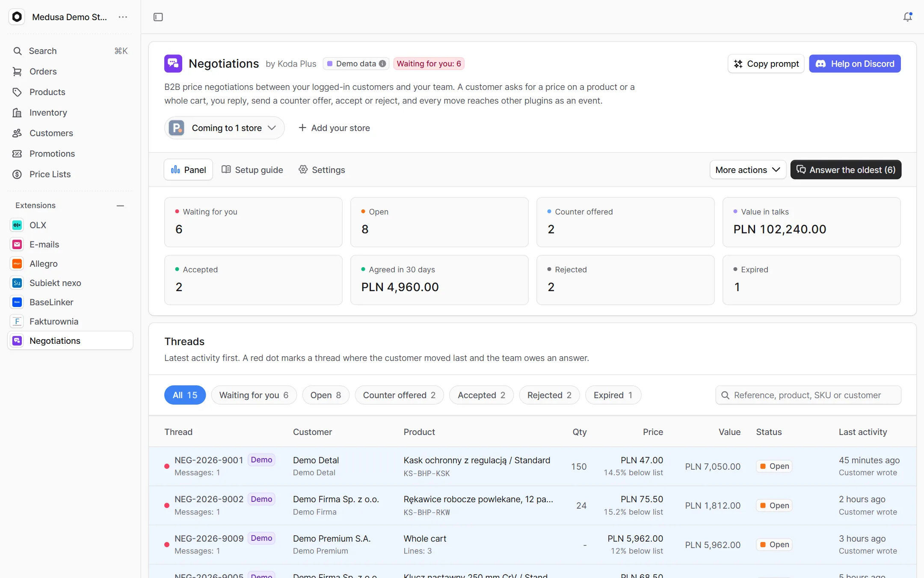This screenshot has width=924, height=578.
Task: Open the BaseLinker extension icon
Action: point(17,302)
